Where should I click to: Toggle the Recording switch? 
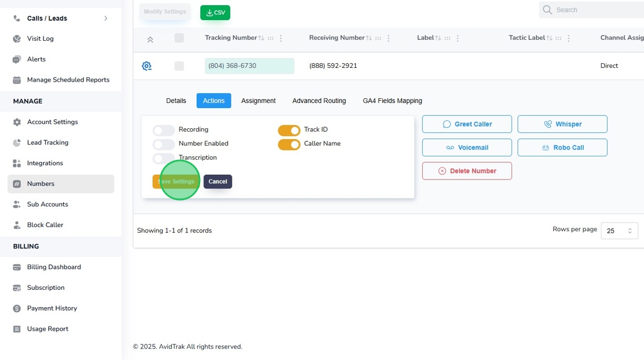pyautogui.click(x=163, y=131)
